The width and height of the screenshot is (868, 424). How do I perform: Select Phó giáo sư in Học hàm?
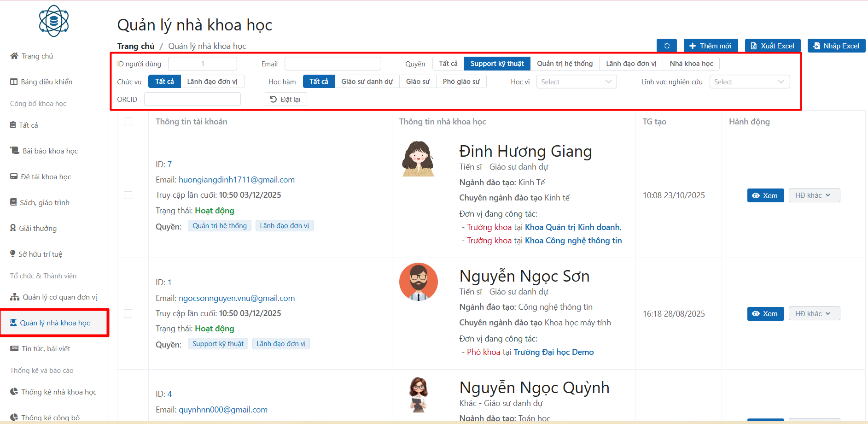pyautogui.click(x=461, y=82)
